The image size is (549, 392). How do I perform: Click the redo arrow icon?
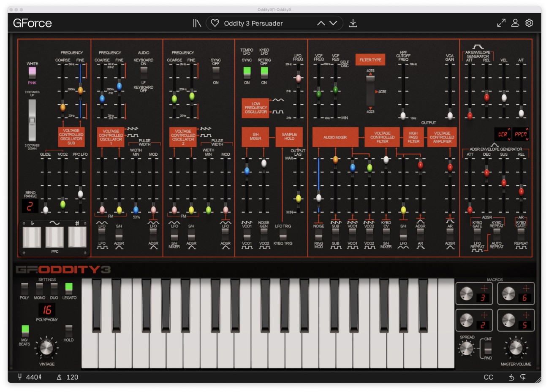523,377
